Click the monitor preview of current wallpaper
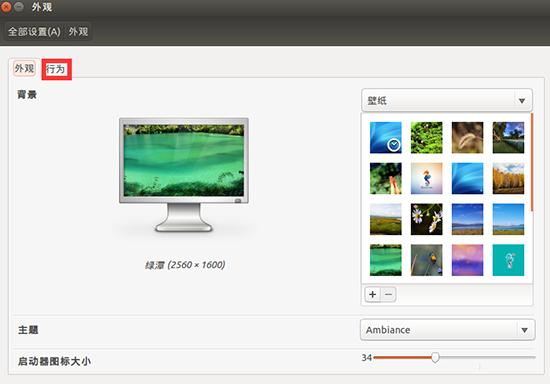 point(184,175)
